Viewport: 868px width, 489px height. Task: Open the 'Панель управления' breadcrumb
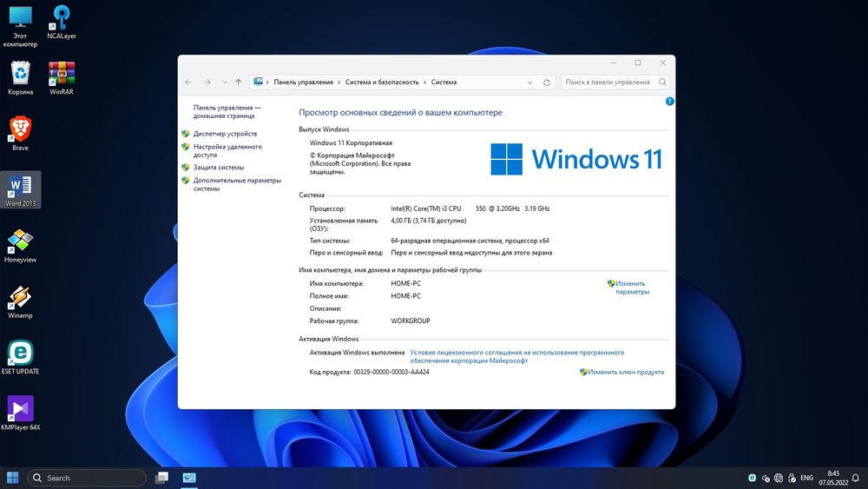tap(303, 82)
